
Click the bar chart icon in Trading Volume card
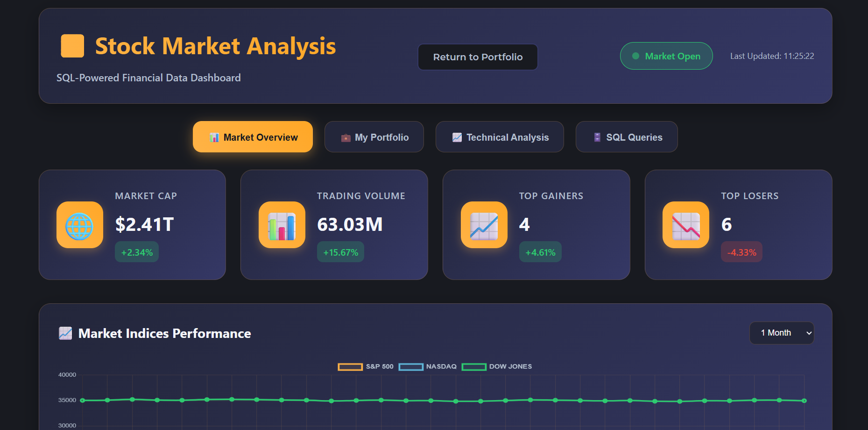tap(282, 225)
